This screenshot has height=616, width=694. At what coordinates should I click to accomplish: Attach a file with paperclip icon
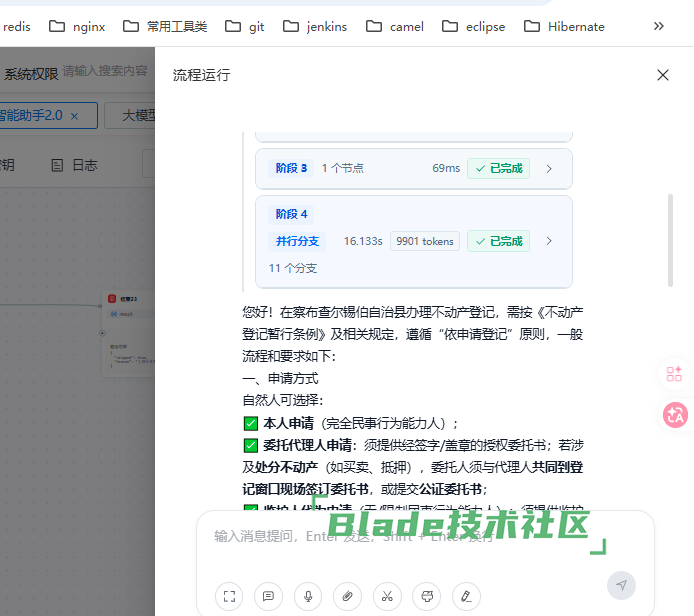(347, 596)
